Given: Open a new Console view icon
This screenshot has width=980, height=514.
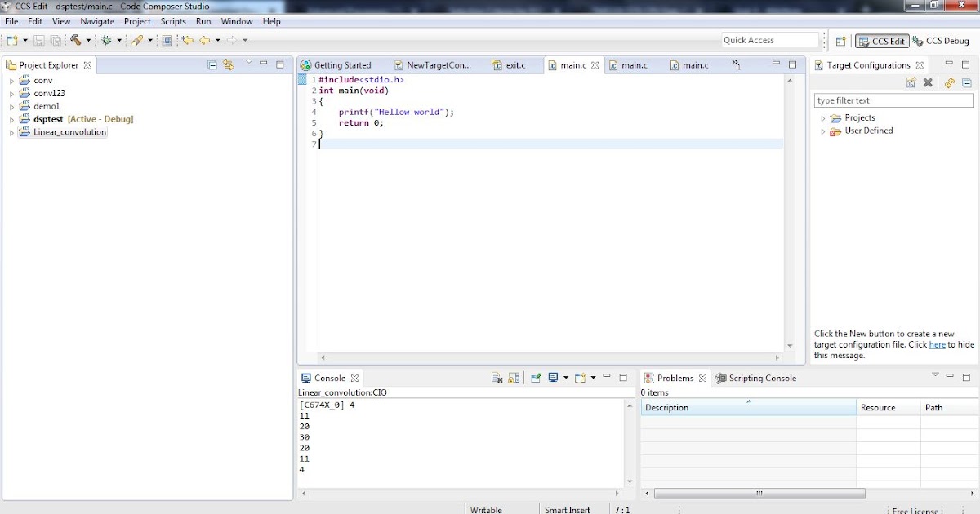Looking at the screenshot, I should [581, 378].
